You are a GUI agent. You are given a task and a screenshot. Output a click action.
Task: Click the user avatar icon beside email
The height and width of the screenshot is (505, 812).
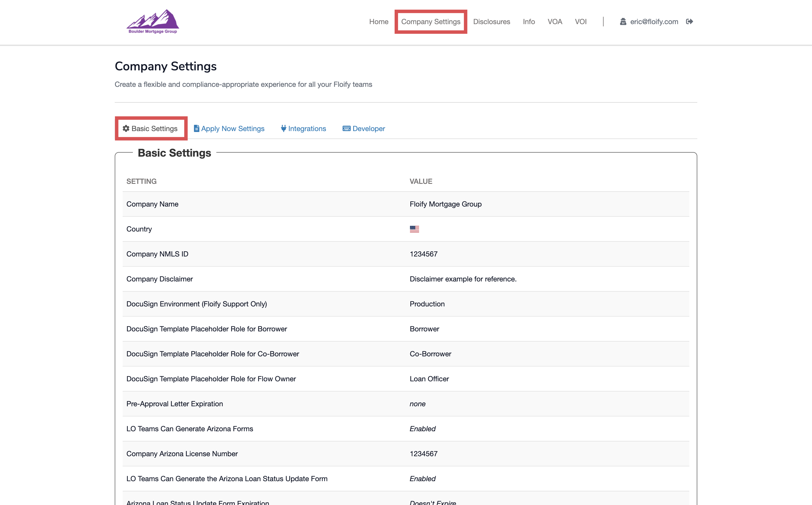623,22
